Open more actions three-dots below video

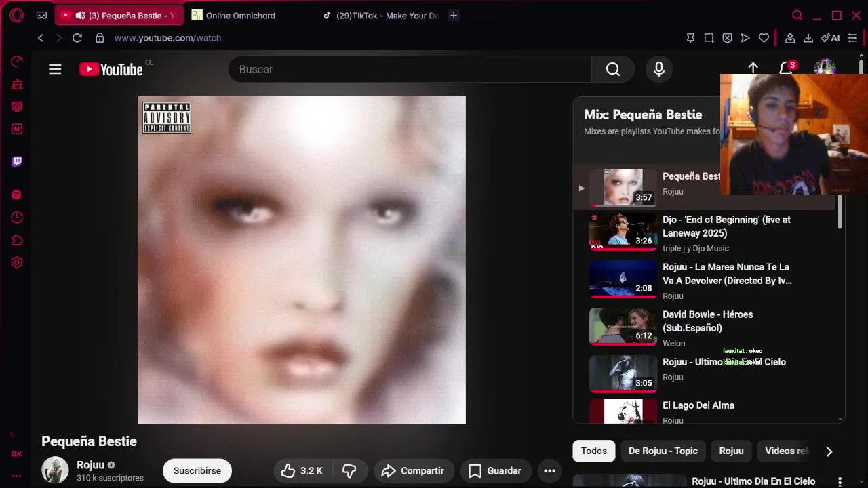point(550,470)
